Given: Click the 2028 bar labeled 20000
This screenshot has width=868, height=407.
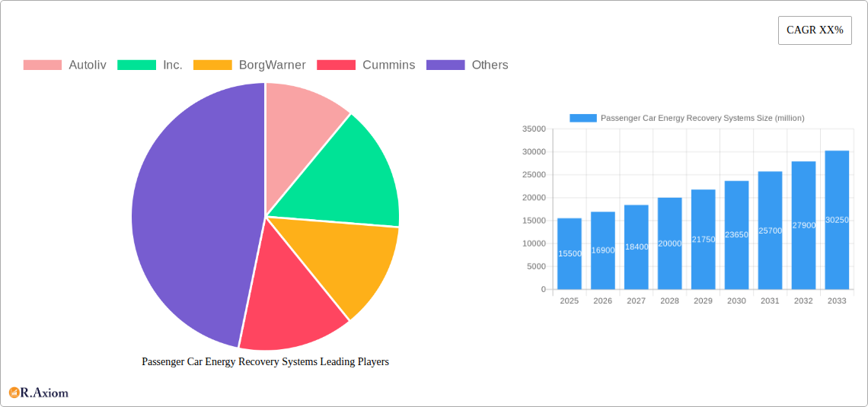Looking at the screenshot, I should (670, 243).
